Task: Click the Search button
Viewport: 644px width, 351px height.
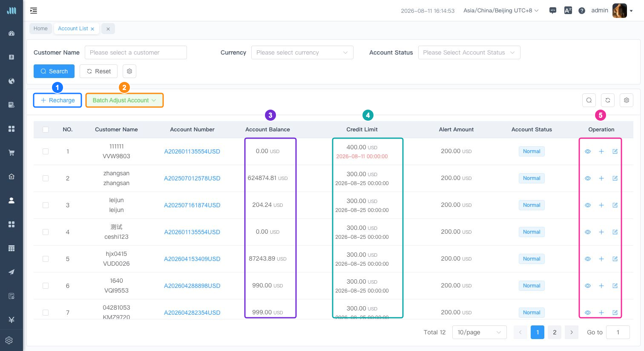Action: (x=54, y=71)
